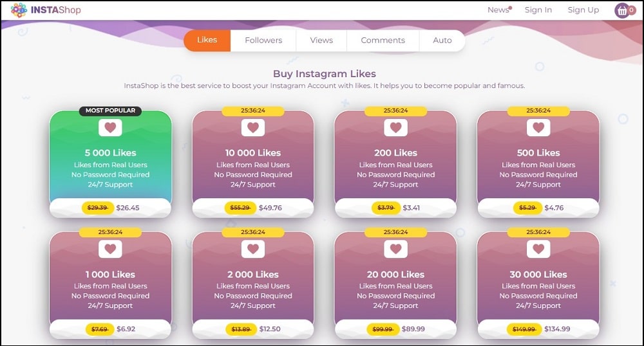Click the Sign In link
This screenshot has height=346, width=644.
[x=538, y=10]
